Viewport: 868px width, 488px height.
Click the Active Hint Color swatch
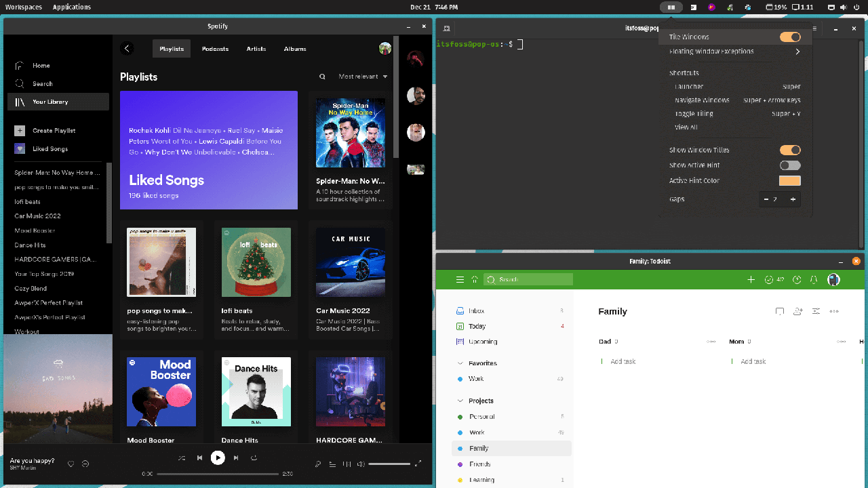click(790, 181)
